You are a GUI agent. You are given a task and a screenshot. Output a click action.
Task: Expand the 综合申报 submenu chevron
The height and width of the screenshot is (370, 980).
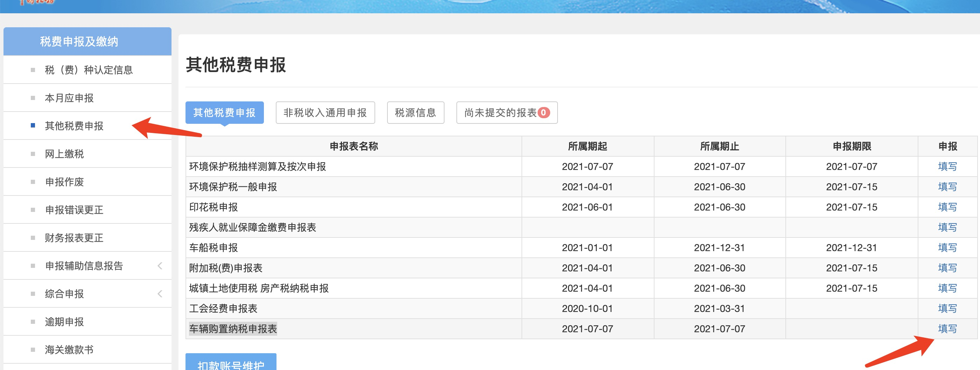(x=160, y=293)
